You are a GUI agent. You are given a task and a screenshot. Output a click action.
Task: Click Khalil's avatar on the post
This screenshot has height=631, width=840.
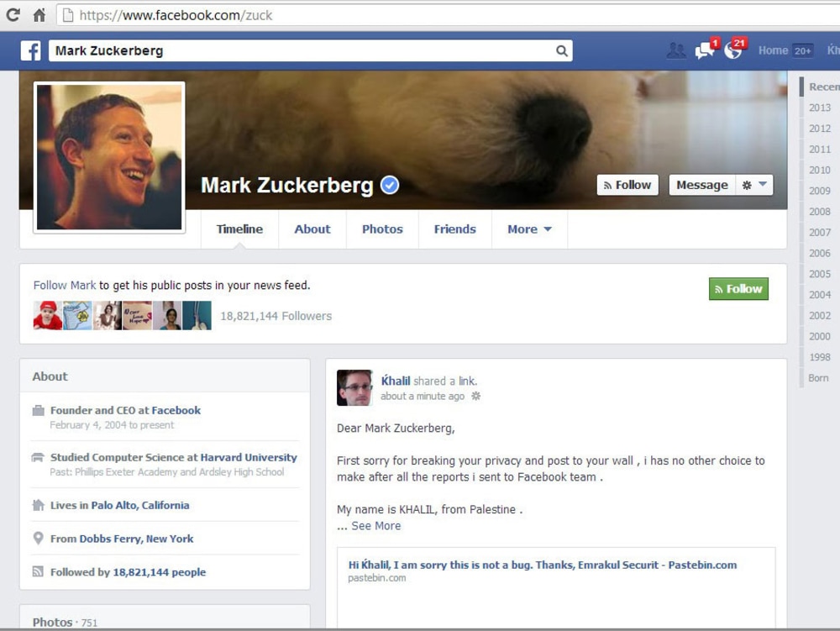click(x=354, y=388)
